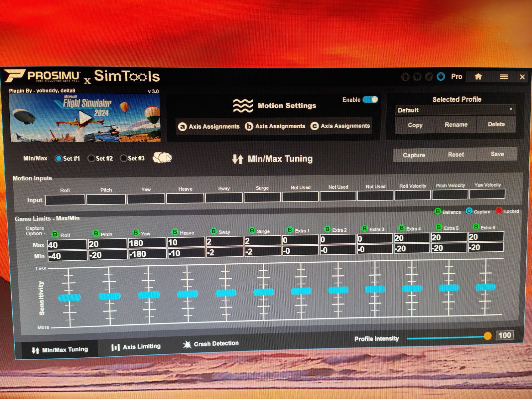
Task: Click the Flight Simulator 2024 plugin thumbnail
Action: click(x=85, y=117)
